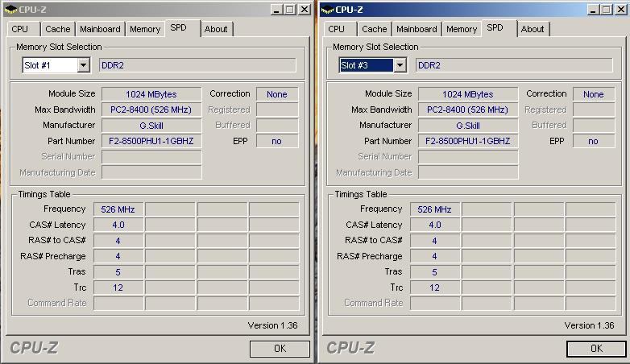
Task: Click the DDR2 memory type field for Slot #1
Action: coord(197,65)
